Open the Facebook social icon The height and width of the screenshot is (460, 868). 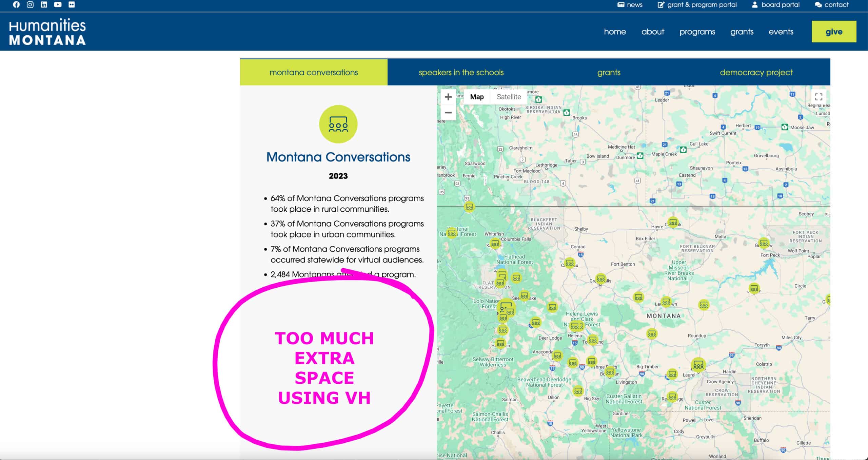(16, 5)
